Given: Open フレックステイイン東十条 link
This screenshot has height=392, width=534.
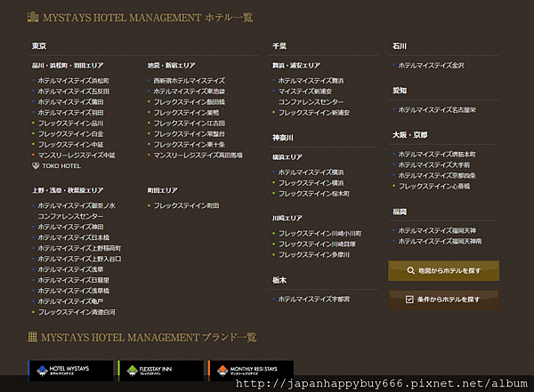Looking at the screenshot, I should [x=189, y=145].
